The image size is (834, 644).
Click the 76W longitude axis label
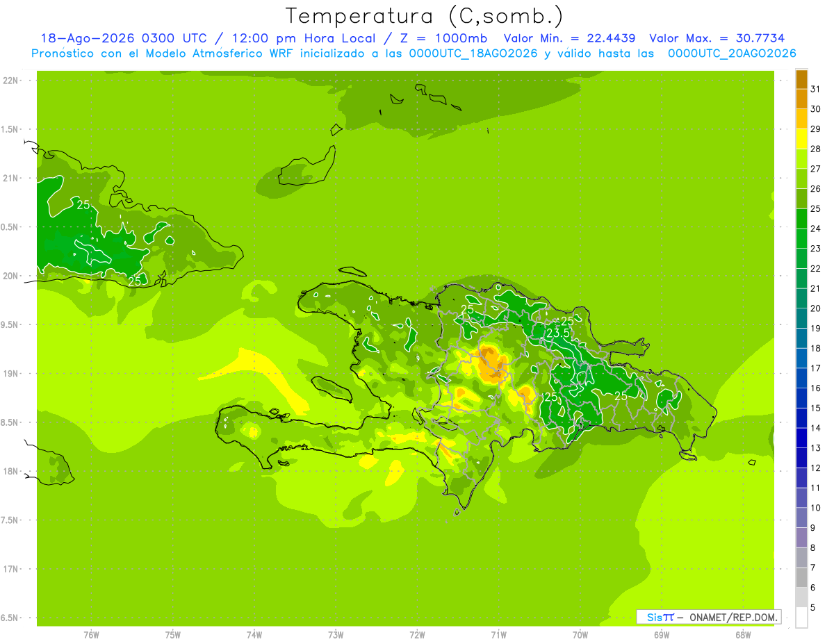91,635
